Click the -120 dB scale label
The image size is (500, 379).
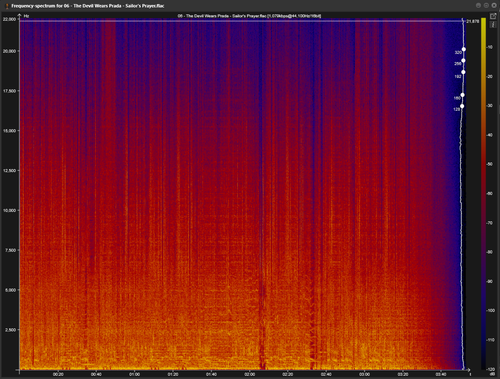[x=490, y=369]
